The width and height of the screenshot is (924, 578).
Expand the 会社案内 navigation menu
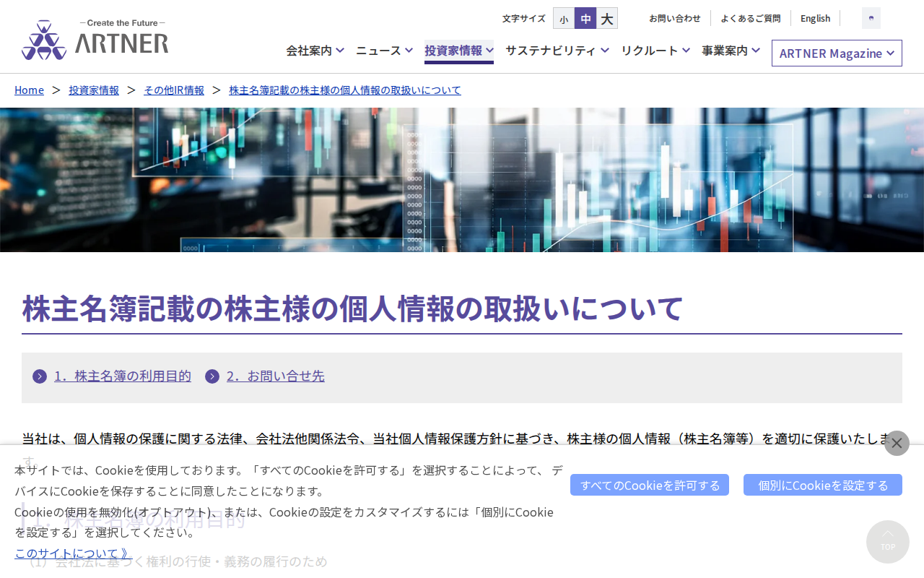[x=315, y=51]
